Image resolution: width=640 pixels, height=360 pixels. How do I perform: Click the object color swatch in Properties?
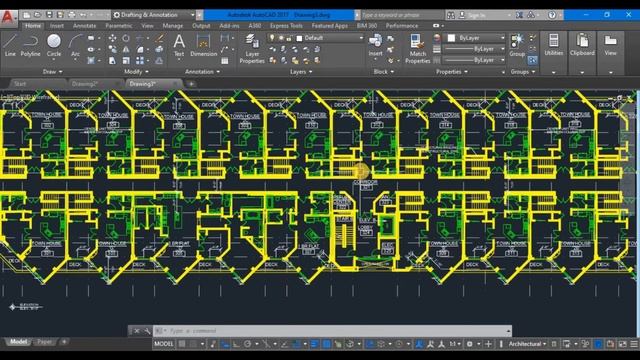click(451, 38)
